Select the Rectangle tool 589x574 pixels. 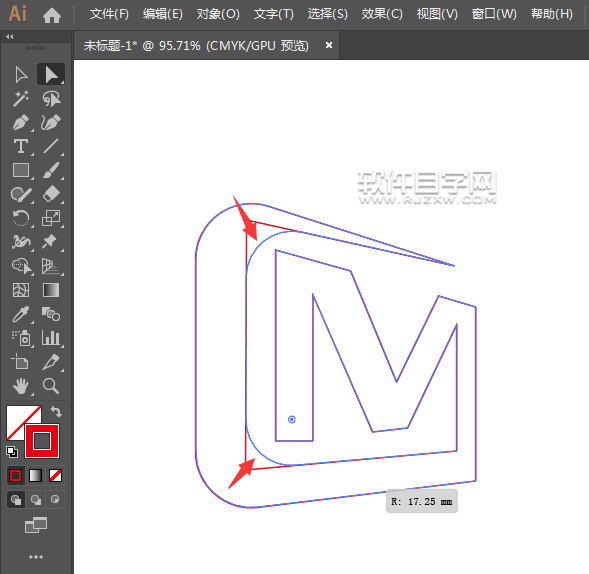click(x=21, y=170)
